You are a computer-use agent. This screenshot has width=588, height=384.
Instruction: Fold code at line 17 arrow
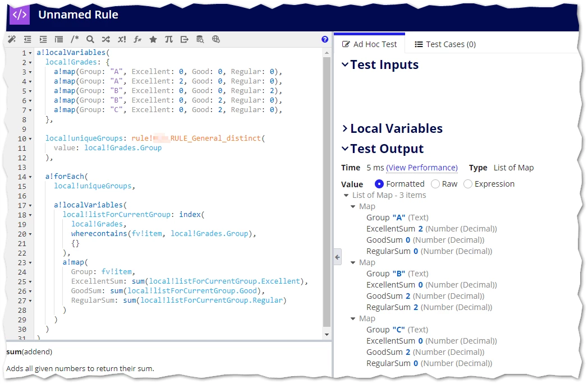point(30,206)
